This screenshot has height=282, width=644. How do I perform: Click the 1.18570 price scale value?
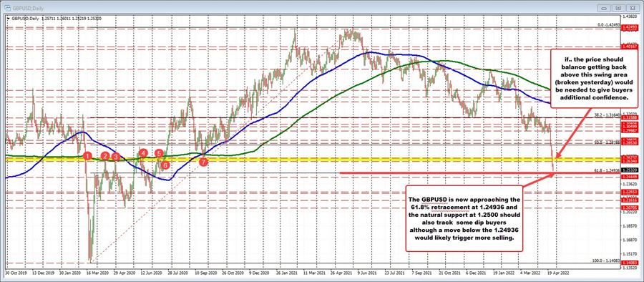(629, 225)
